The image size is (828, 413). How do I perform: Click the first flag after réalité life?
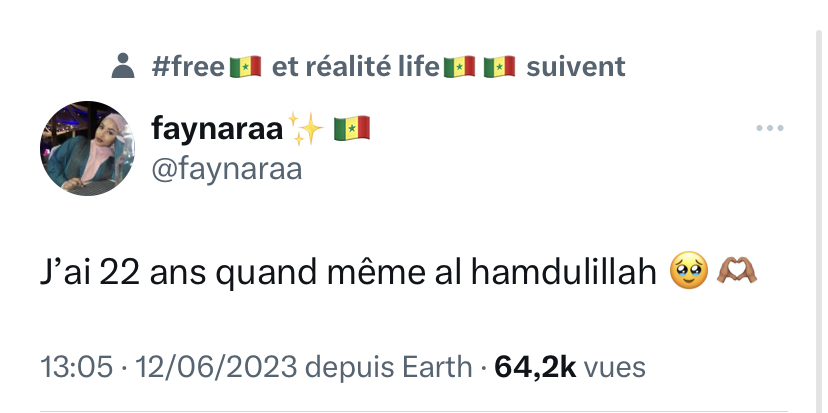coord(459,67)
